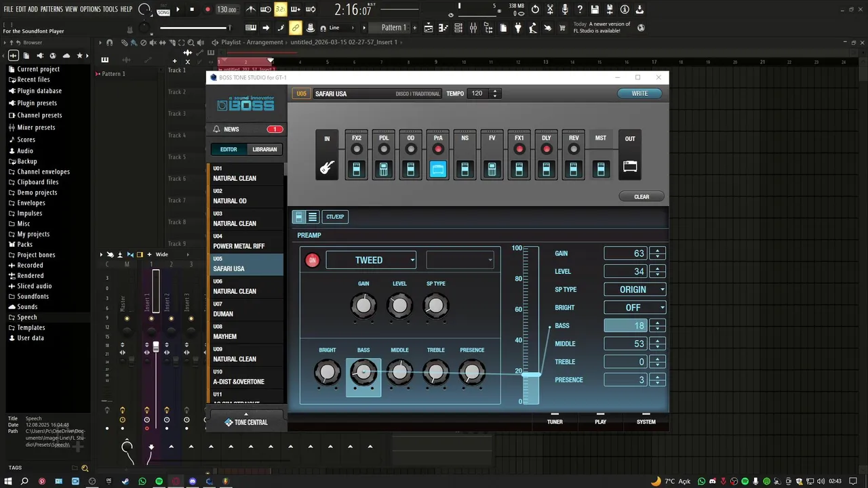Click the PLAY button in Boss footer

[601, 419]
